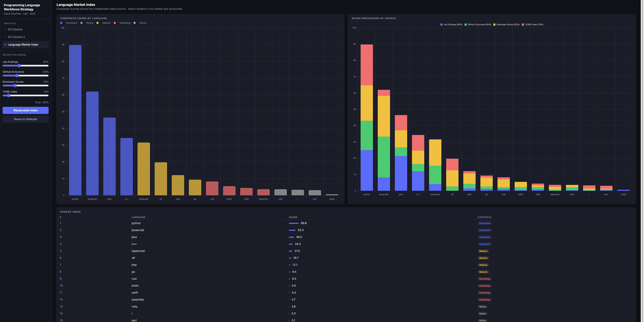The height and width of the screenshot is (322, 644).
Task: Click SCORE column header
Action: coord(293,217)
